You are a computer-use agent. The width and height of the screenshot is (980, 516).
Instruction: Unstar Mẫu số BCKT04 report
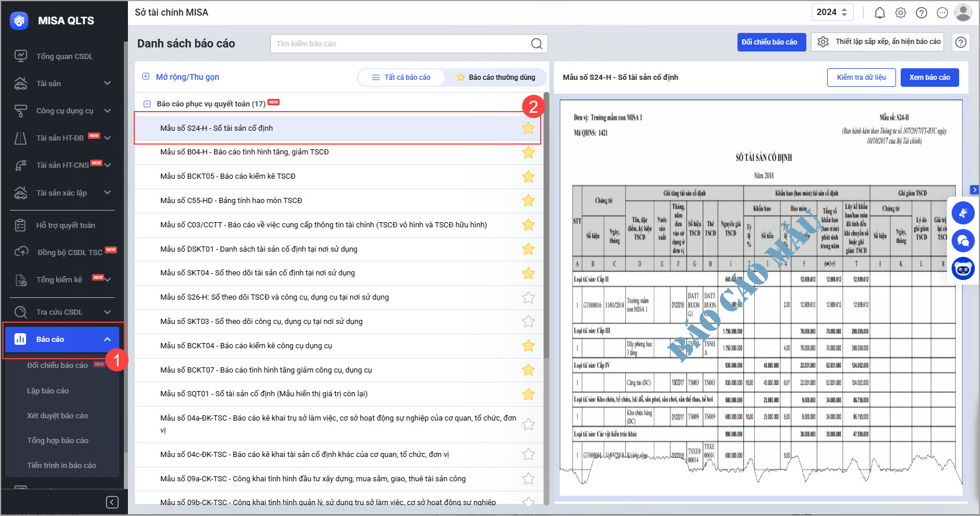tap(528, 346)
